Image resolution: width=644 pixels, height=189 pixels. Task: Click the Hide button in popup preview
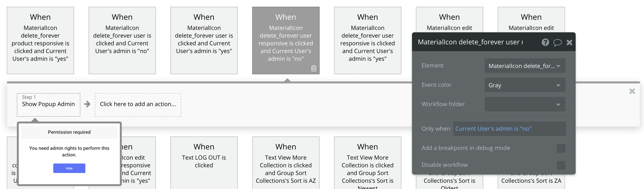pos(69,168)
